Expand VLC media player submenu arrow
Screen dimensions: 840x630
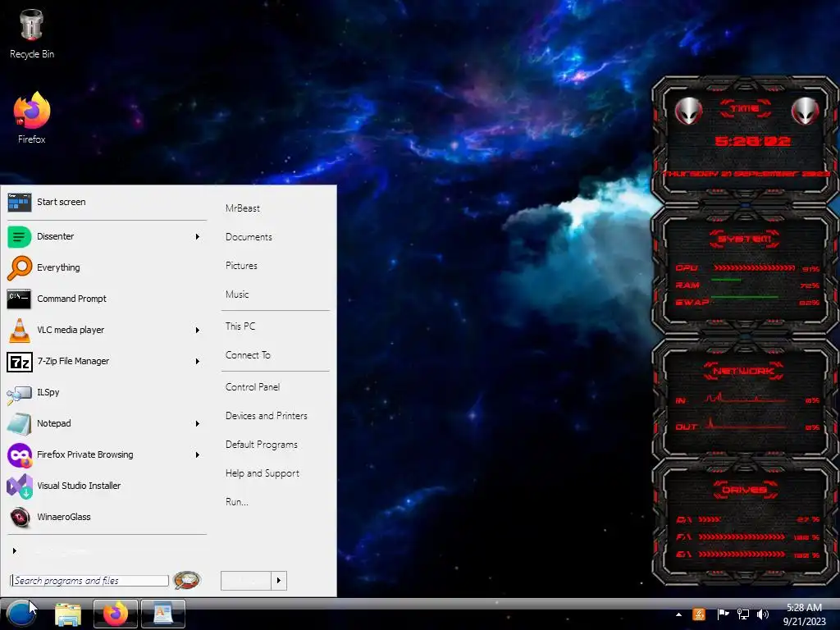pos(198,330)
